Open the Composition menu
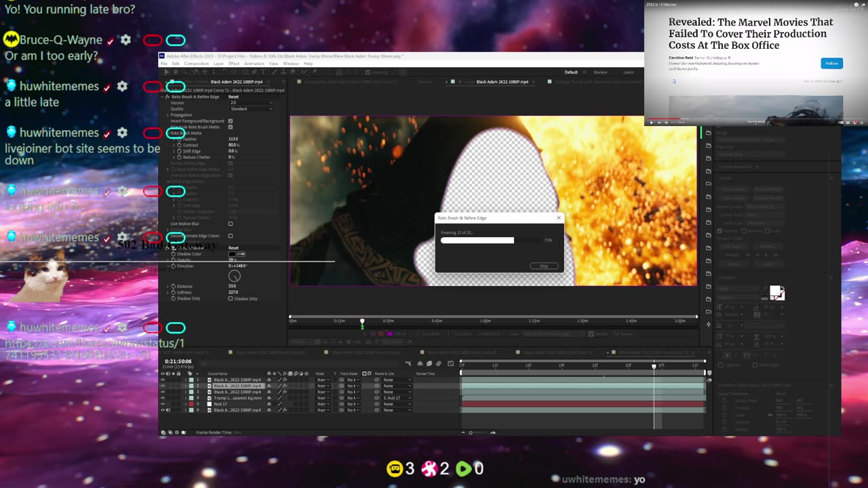Image resolution: width=868 pixels, height=488 pixels. [197, 63]
